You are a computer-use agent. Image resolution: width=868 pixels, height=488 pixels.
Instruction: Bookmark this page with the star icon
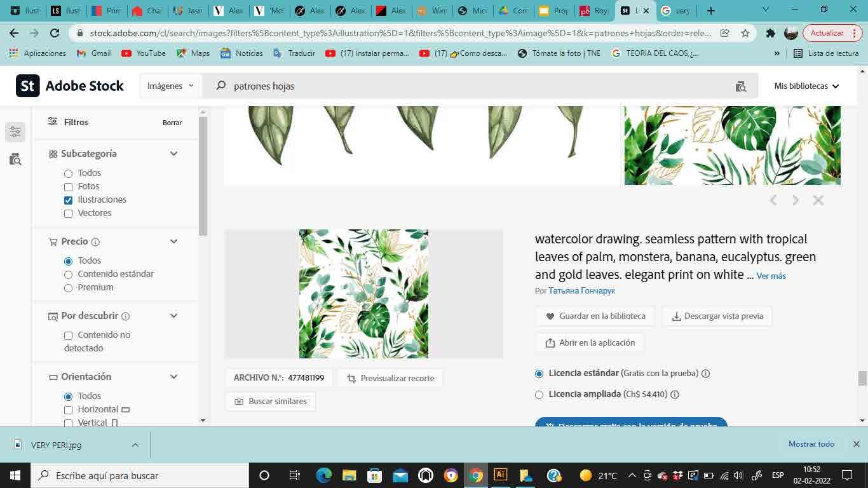pyautogui.click(x=745, y=33)
